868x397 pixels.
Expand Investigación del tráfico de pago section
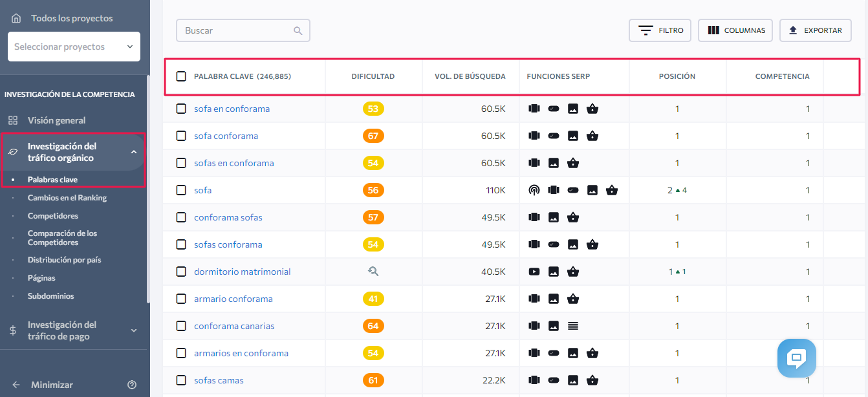(x=134, y=330)
